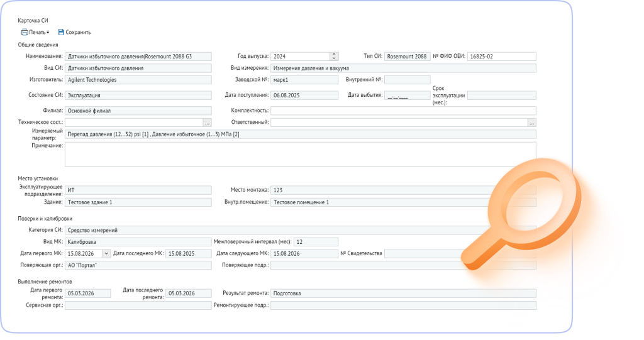Click the Сохранить floppy disk icon
The height and width of the screenshot is (340, 644).
click(61, 32)
